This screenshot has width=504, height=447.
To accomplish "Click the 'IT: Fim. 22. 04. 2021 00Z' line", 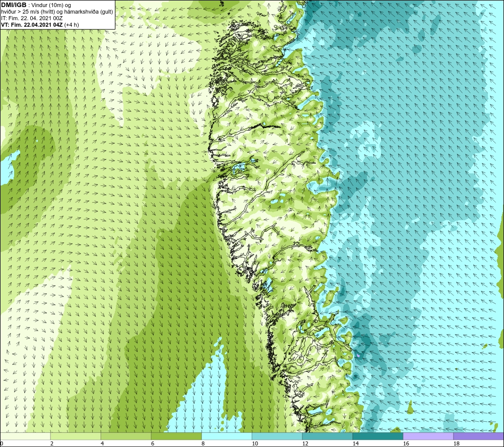I will click(x=32, y=18).
